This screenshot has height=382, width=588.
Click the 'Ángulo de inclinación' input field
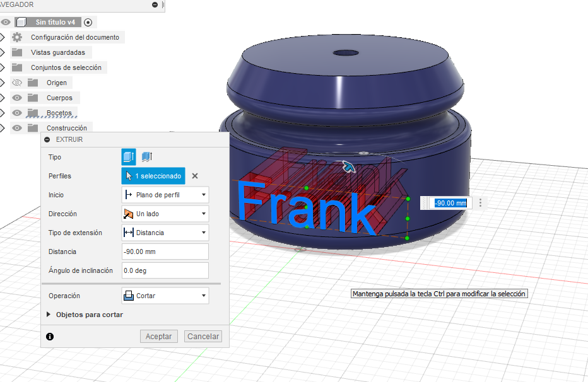coord(165,270)
